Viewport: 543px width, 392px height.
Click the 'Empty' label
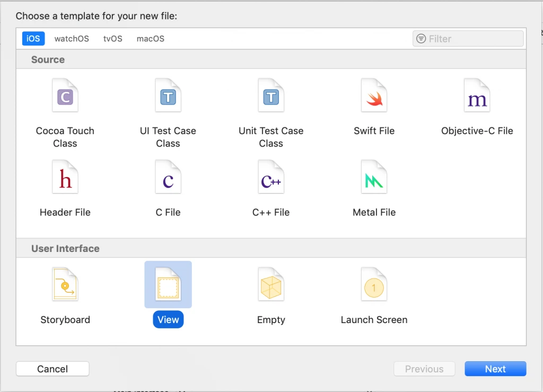[x=271, y=320]
